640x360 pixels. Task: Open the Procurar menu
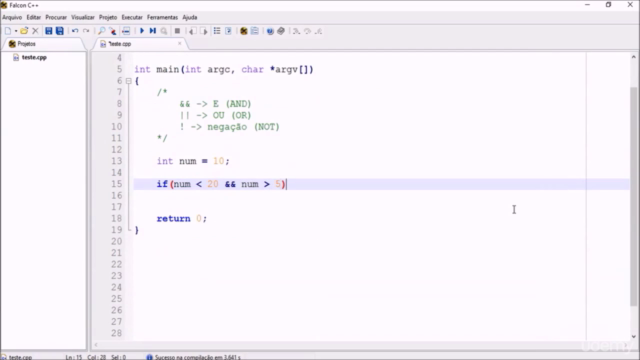[56, 17]
